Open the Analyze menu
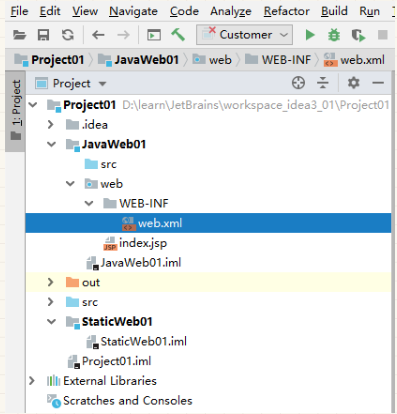This screenshot has width=397, height=414. click(x=231, y=11)
